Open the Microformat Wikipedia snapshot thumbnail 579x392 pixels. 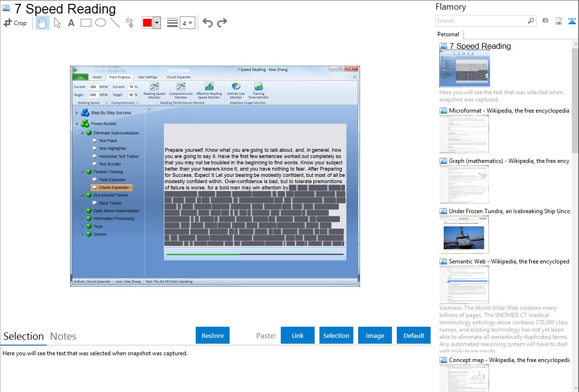click(x=464, y=134)
